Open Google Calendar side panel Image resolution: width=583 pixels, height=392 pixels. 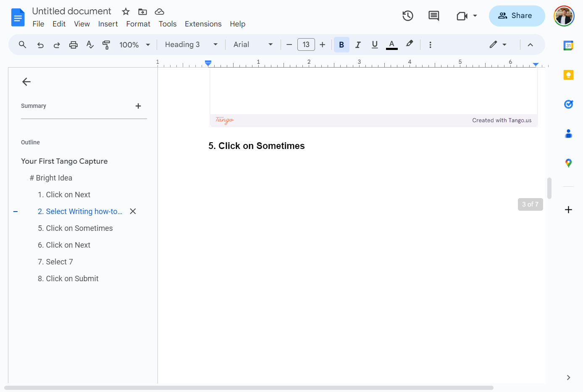(568, 46)
